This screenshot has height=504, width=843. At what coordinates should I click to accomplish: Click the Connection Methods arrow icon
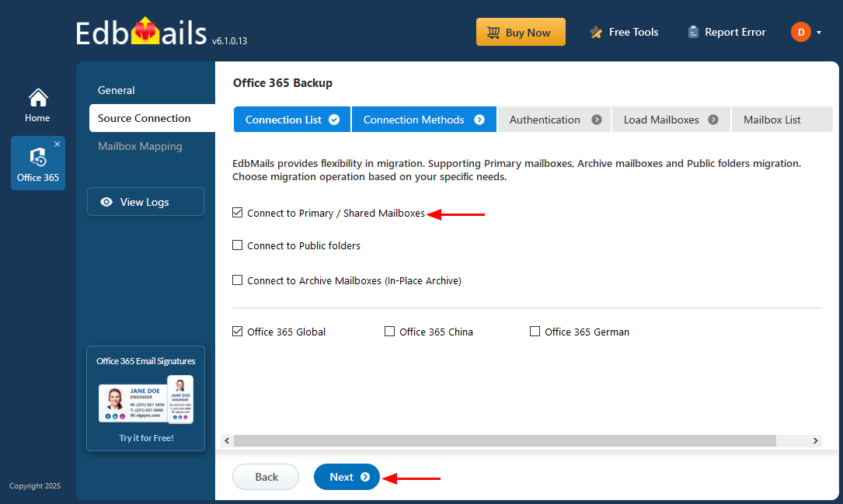coord(479,120)
